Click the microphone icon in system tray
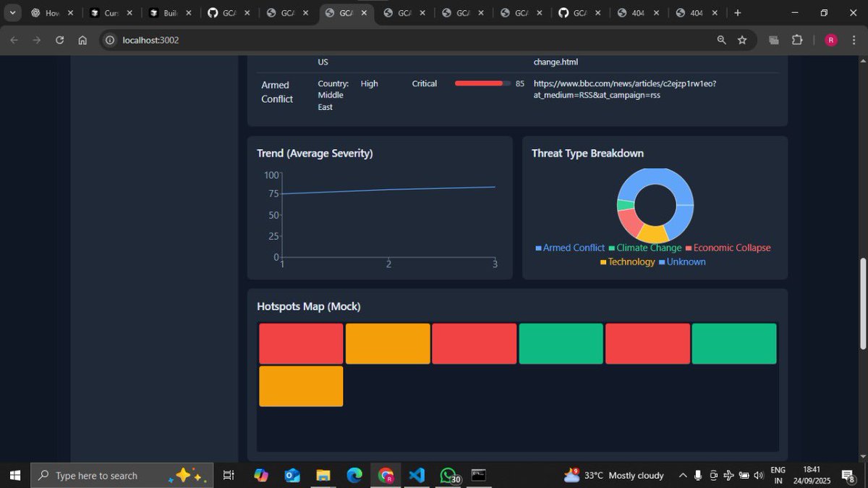868x488 pixels. click(x=698, y=476)
